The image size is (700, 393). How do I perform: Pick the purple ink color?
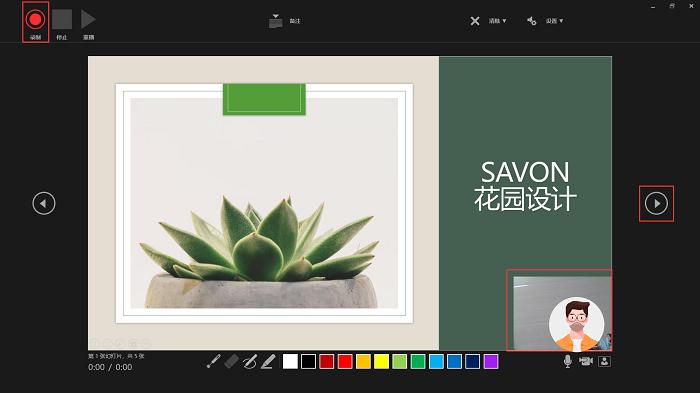pos(491,361)
